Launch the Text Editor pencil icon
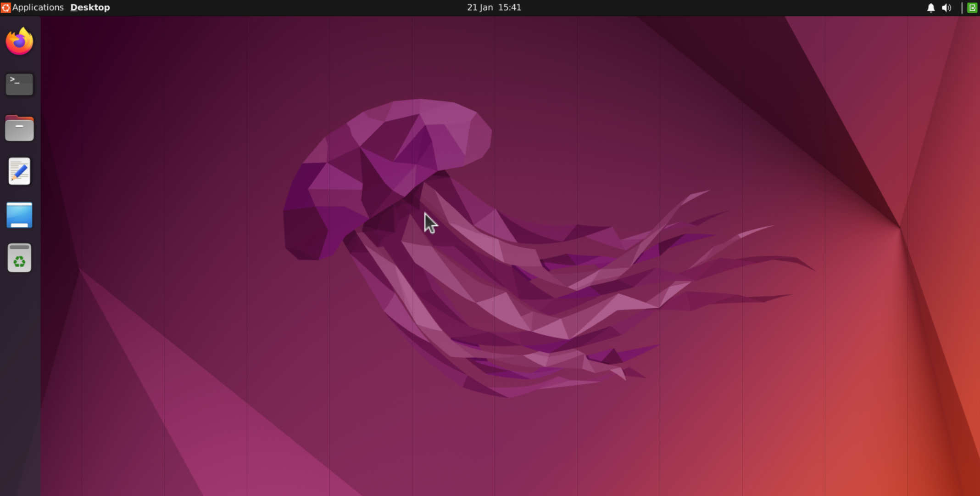Image resolution: width=980 pixels, height=496 pixels. pyautogui.click(x=19, y=171)
